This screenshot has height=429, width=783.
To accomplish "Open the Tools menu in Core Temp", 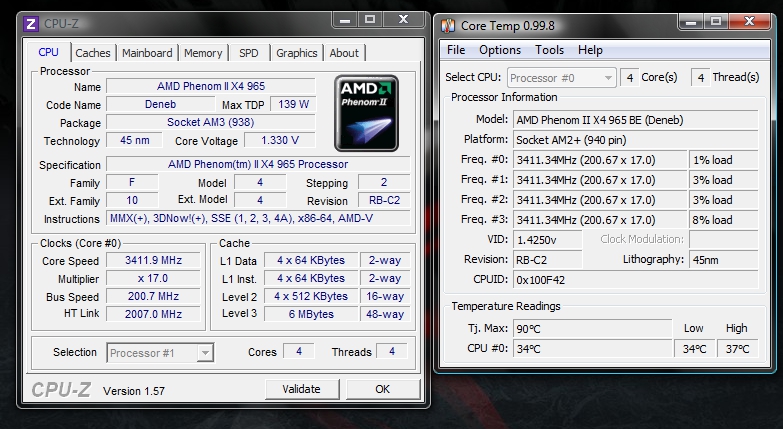I will click(x=549, y=50).
